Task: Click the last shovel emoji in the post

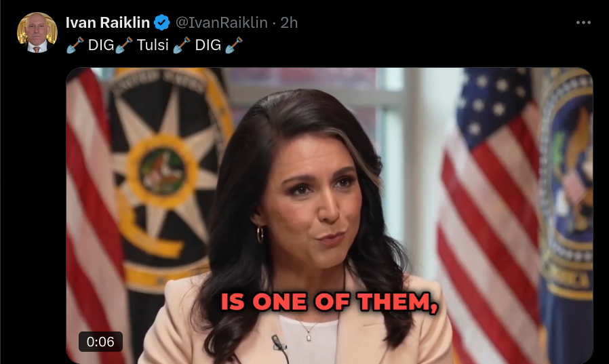Action: 234,45
